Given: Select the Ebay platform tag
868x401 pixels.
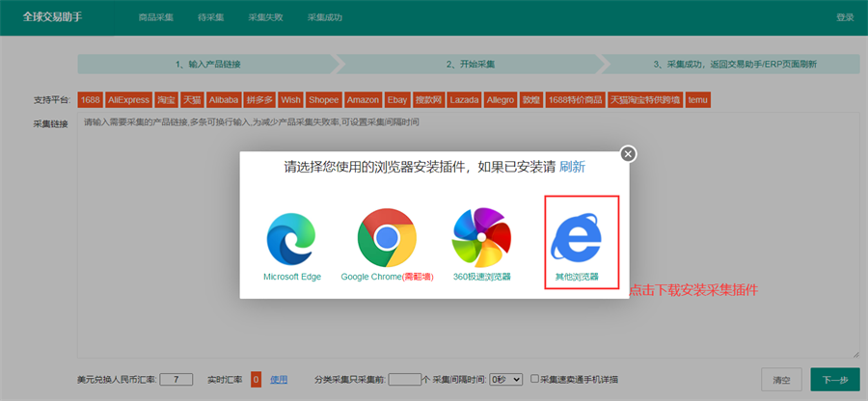Looking at the screenshot, I should pos(397,100).
